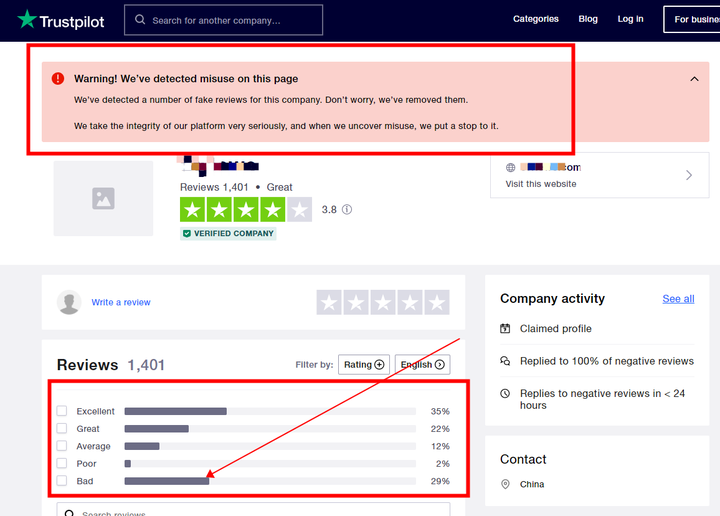Viewport: 720px width, 516px height.
Task: Select second star in the write-review rating
Action: tap(356, 302)
